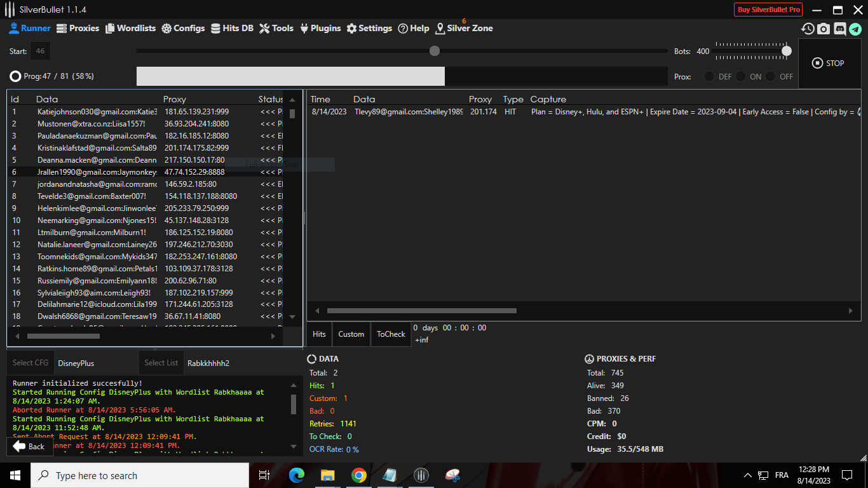Click the STOP button
Viewport: 868px width, 488px height.
click(830, 64)
